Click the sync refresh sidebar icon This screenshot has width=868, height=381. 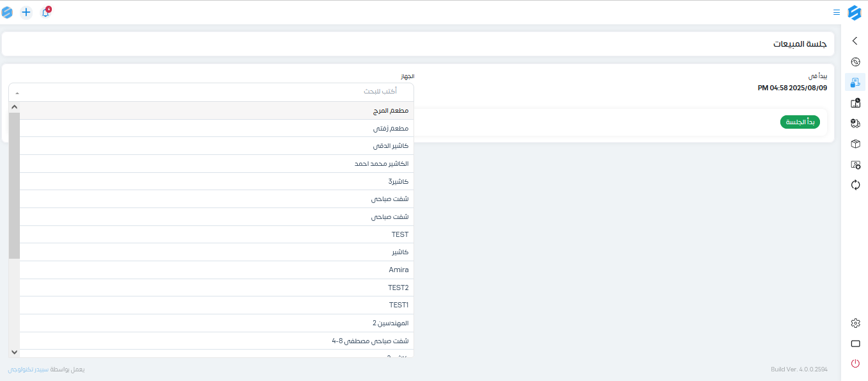tap(855, 185)
